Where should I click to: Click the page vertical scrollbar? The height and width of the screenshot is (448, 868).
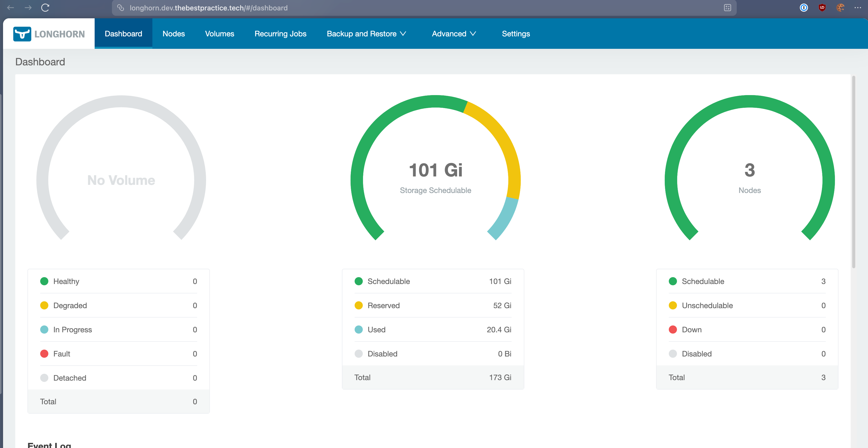point(853,172)
